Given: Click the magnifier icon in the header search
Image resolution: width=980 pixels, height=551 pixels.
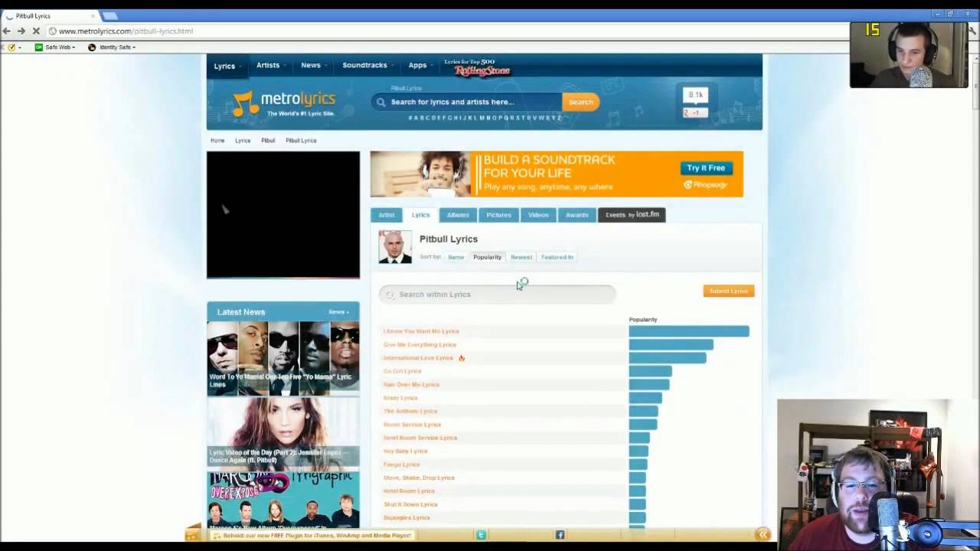Looking at the screenshot, I should click(x=381, y=102).
